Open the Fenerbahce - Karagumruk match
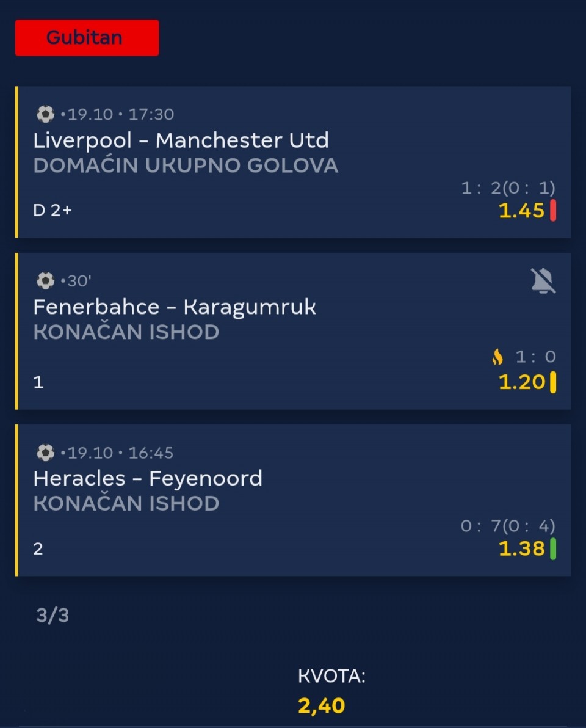 pyautogui.click(x=175, y=307)
